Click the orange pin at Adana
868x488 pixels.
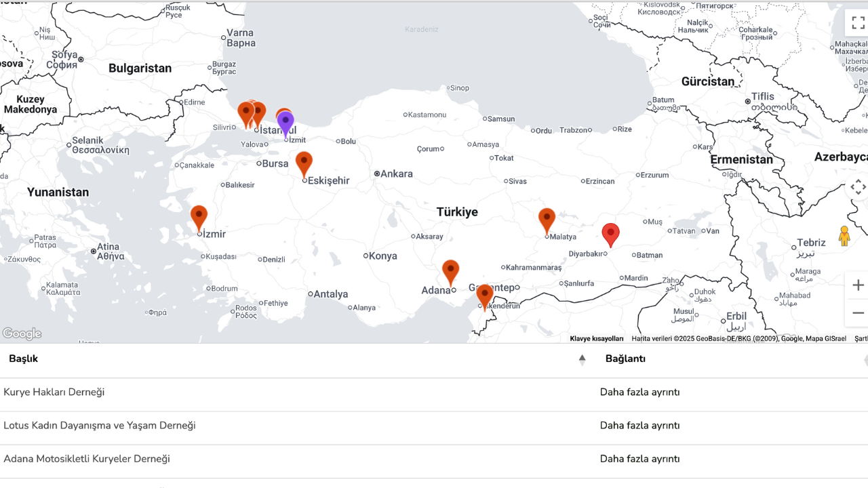pyautogui.click(x=450, y=271)
